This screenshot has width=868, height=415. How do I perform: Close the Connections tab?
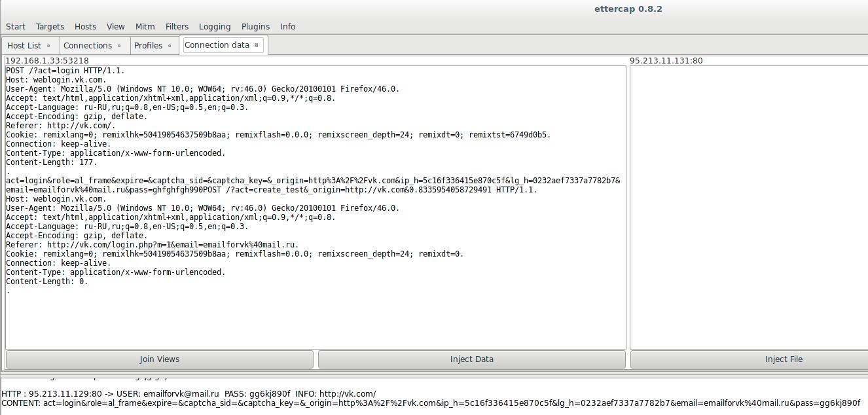[x=119, y=46]
